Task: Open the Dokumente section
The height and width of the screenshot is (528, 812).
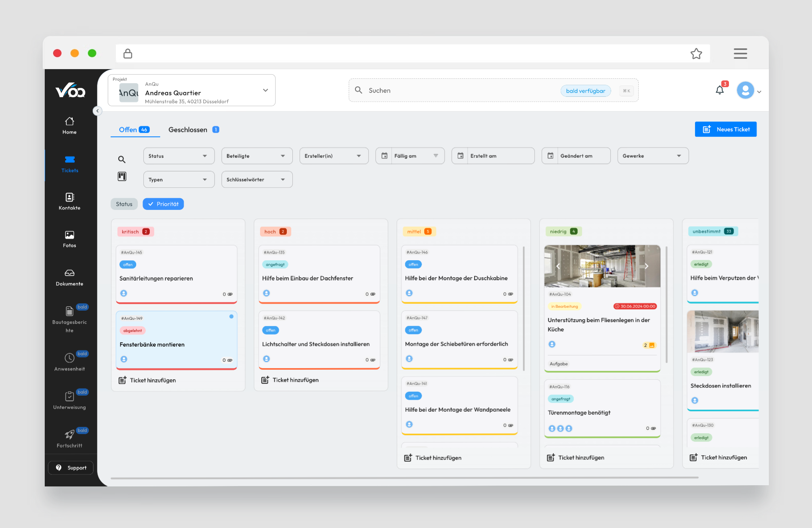Action: click(69, 277)
